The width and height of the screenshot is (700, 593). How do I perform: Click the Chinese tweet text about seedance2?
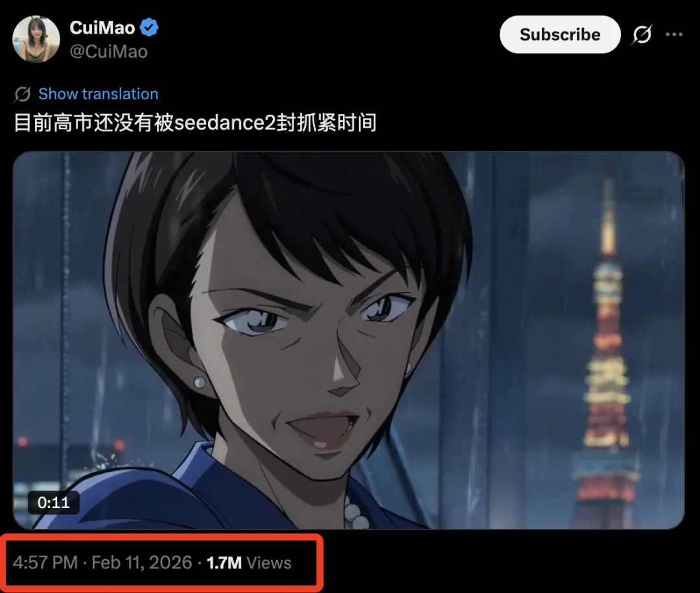(195, 122)
